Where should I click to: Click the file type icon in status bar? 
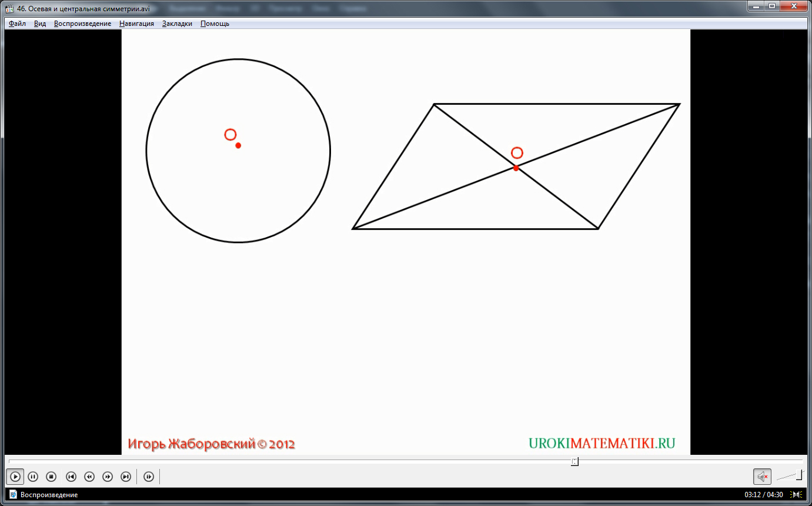tap(13, 495)
